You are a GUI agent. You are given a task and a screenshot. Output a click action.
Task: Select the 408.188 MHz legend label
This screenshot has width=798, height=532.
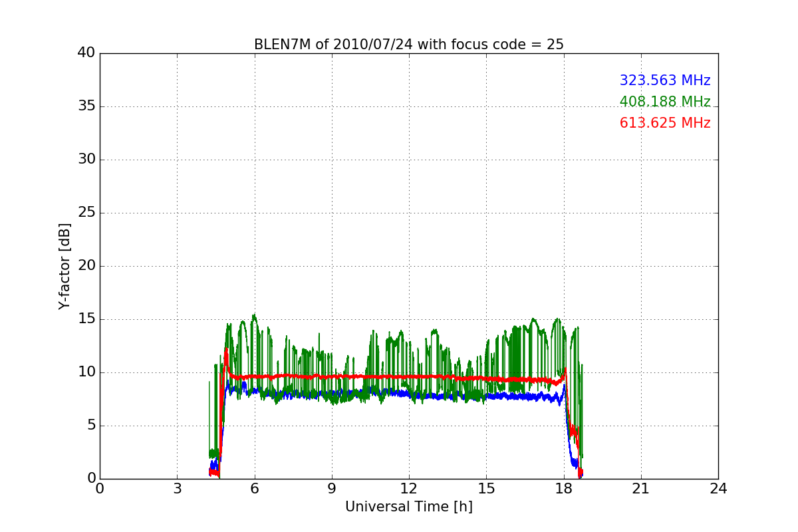665,102
